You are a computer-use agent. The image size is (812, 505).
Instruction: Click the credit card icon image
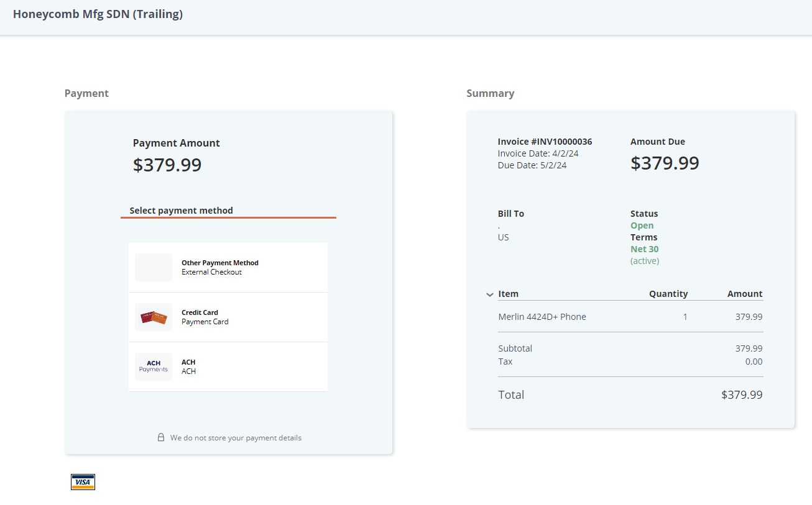tap(153, 317)
